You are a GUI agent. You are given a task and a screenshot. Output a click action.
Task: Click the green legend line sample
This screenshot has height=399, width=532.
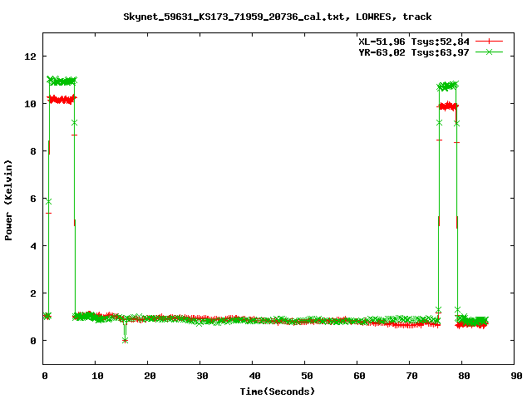489,52
